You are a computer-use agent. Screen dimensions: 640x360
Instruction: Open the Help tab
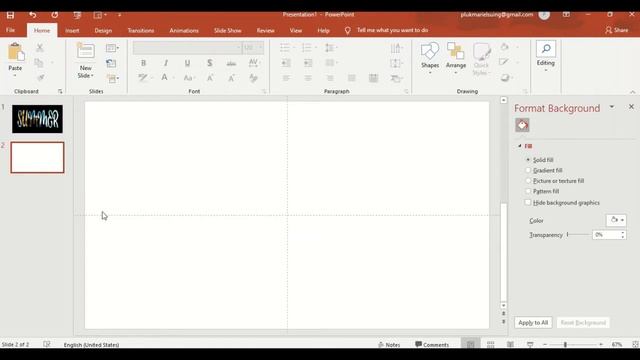(x=323, y=31)
